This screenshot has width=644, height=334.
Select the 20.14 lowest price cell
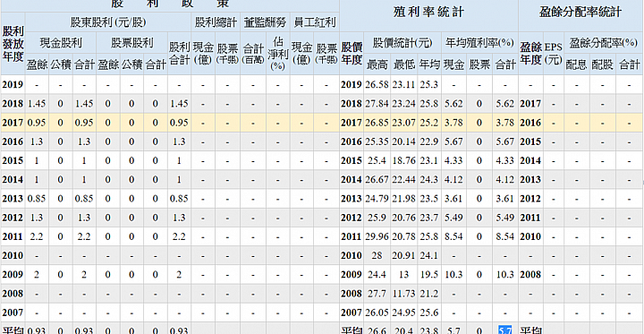[403, 141]
